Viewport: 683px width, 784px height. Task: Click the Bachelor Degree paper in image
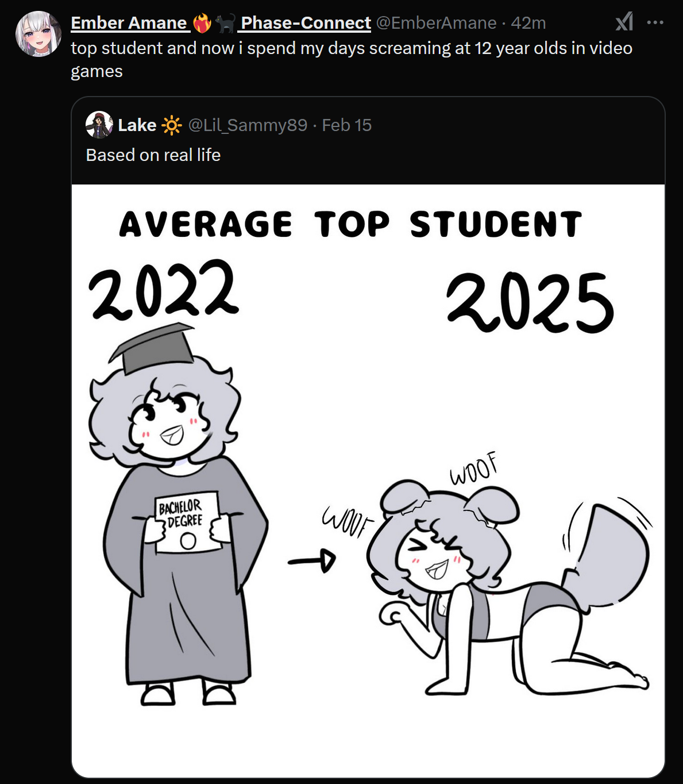[x=188, y=522]
